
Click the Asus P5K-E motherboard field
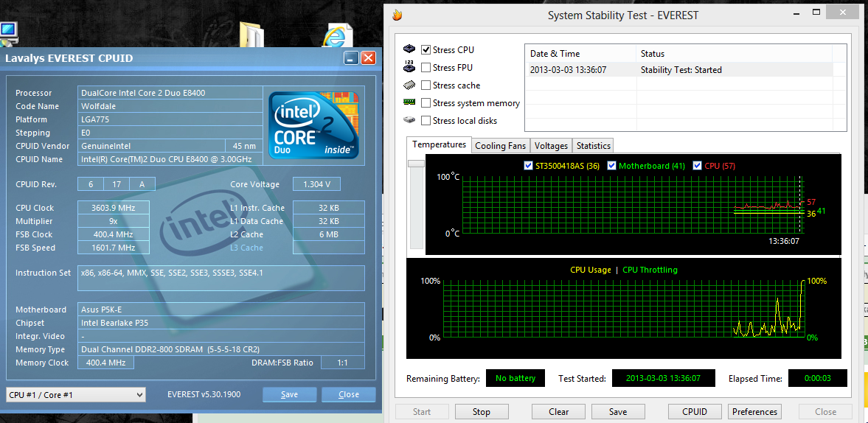221,310
